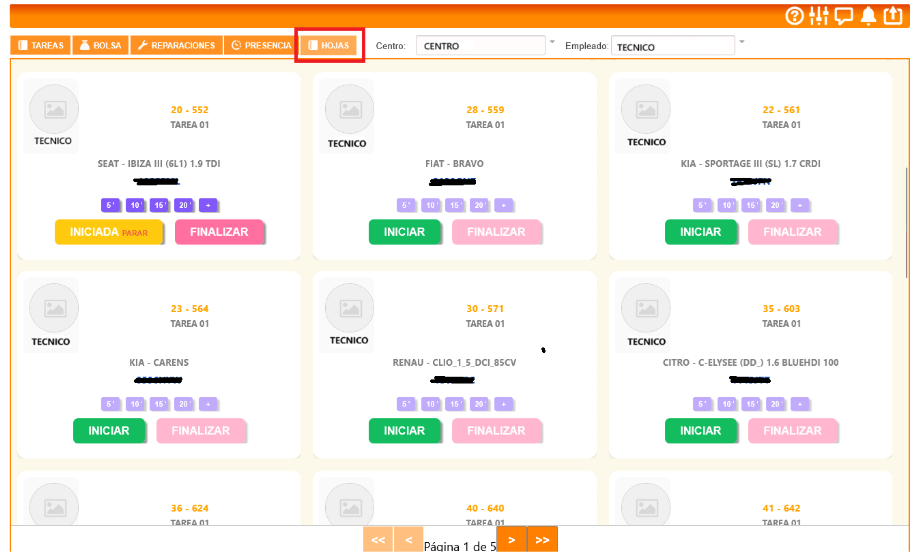The width and height of the screenshot is (920, 558).
Task: Click technician photo on card 30 - 571
Action: pyautogui.click(x=350, y=308)
